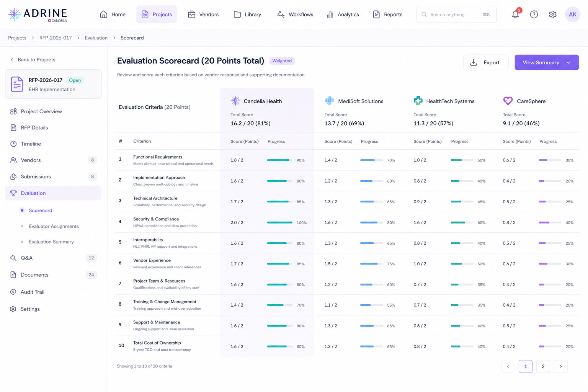Click the Criterion column header
The image size is (588, 392).
pyautogui.click(x=142, y=141)
